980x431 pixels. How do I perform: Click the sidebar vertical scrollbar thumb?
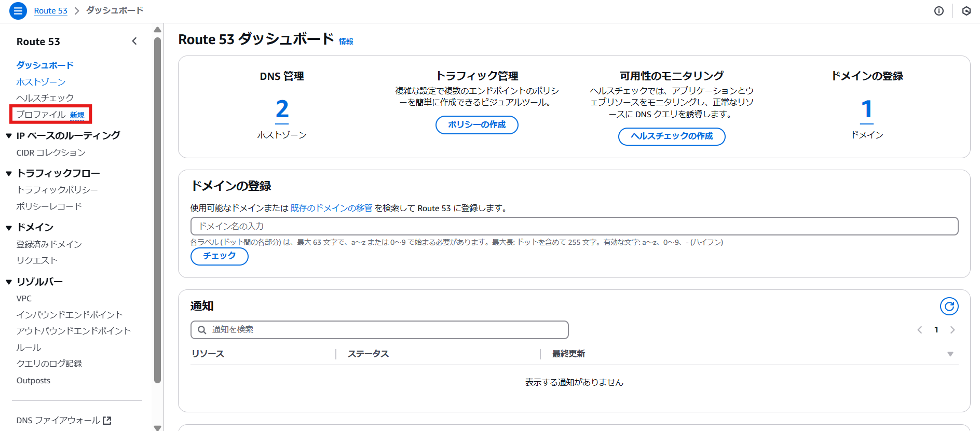point(158,210)
